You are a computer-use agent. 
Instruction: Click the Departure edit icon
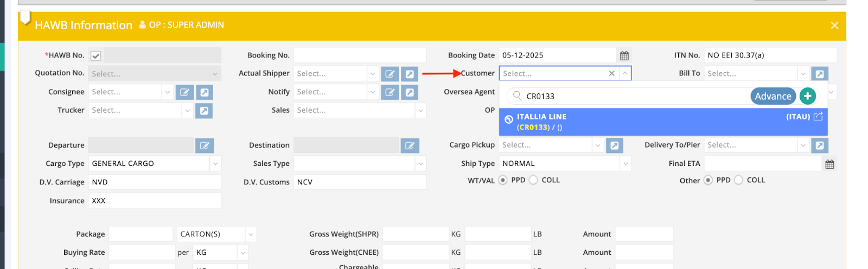pyautogui.click(x=205, y=145)
